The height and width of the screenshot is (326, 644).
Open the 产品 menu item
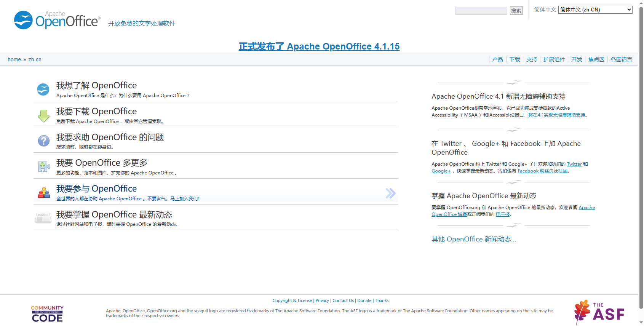pyautogui.click(x=497, y=59)
